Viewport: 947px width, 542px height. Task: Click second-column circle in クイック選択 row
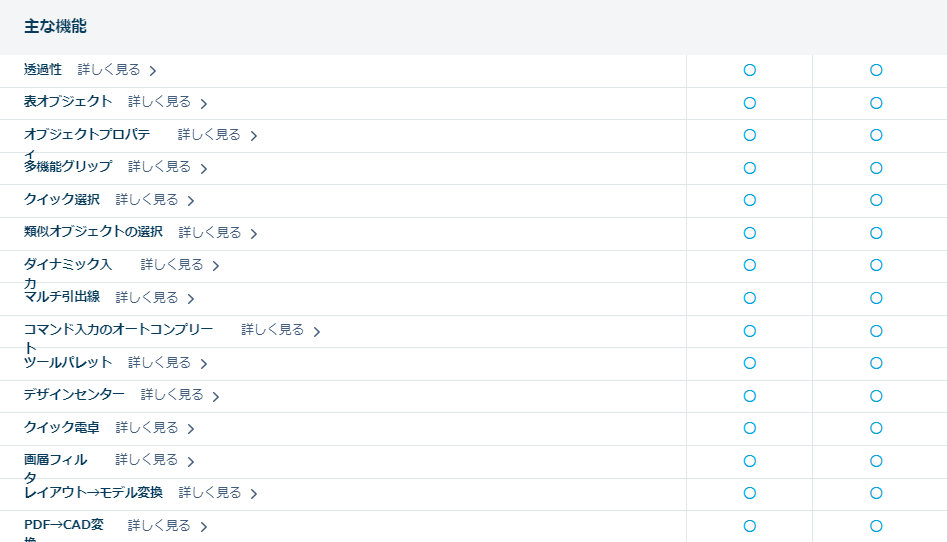[876, 200]
